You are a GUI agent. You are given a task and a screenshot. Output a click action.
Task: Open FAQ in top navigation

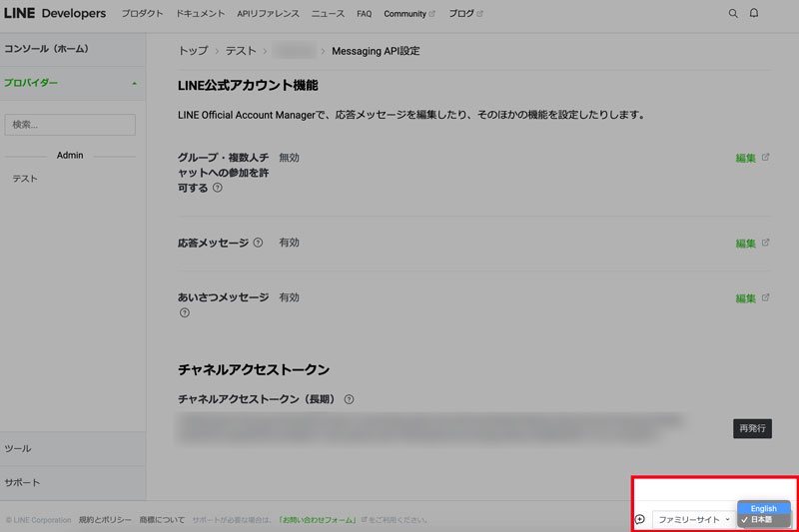point(364,14)
